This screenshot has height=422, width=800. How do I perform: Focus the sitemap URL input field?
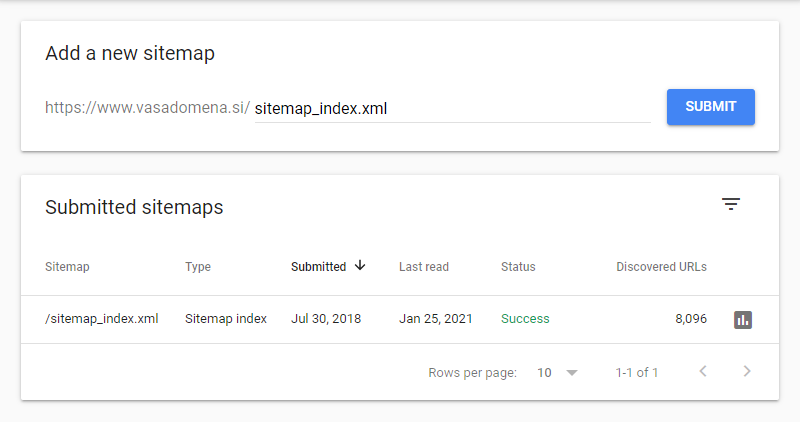[453, 109]
